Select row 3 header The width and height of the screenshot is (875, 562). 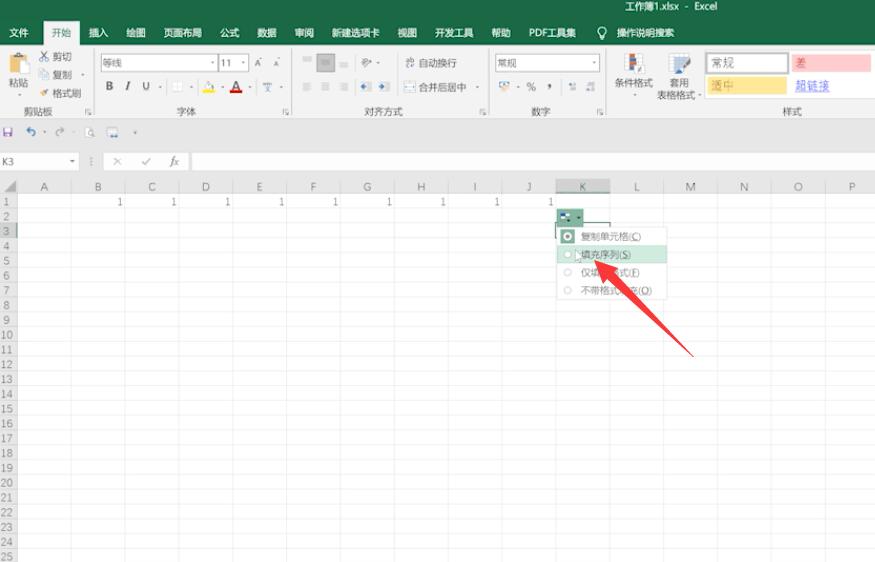click(7, 230)
